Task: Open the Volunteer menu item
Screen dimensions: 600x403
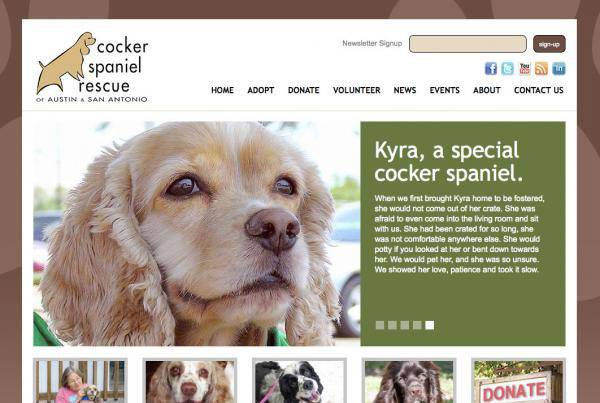Action: 357,90
